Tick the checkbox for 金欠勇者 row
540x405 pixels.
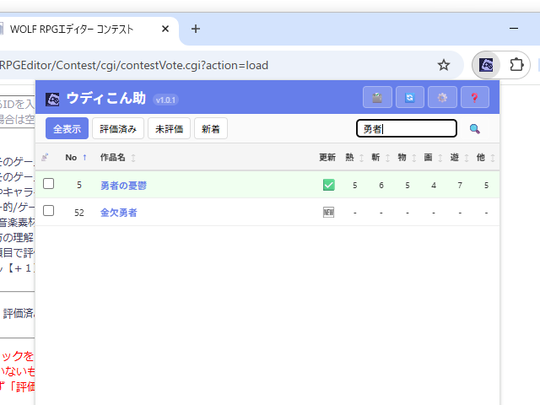49,210
